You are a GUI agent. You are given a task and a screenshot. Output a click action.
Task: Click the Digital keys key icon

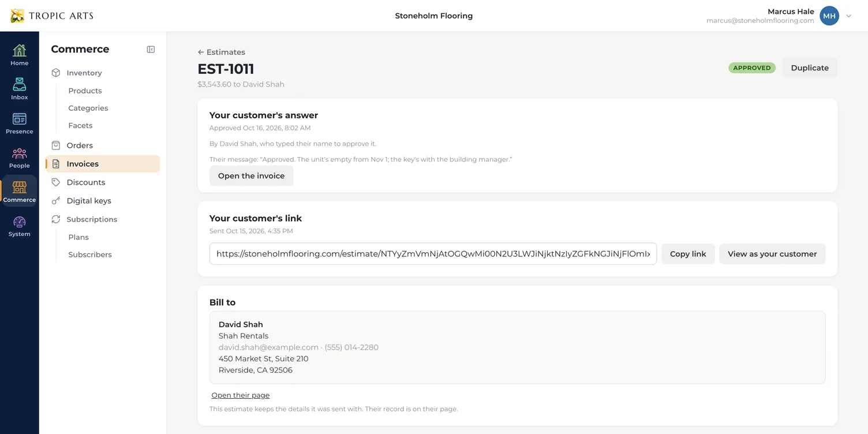(x=56, y=201)
